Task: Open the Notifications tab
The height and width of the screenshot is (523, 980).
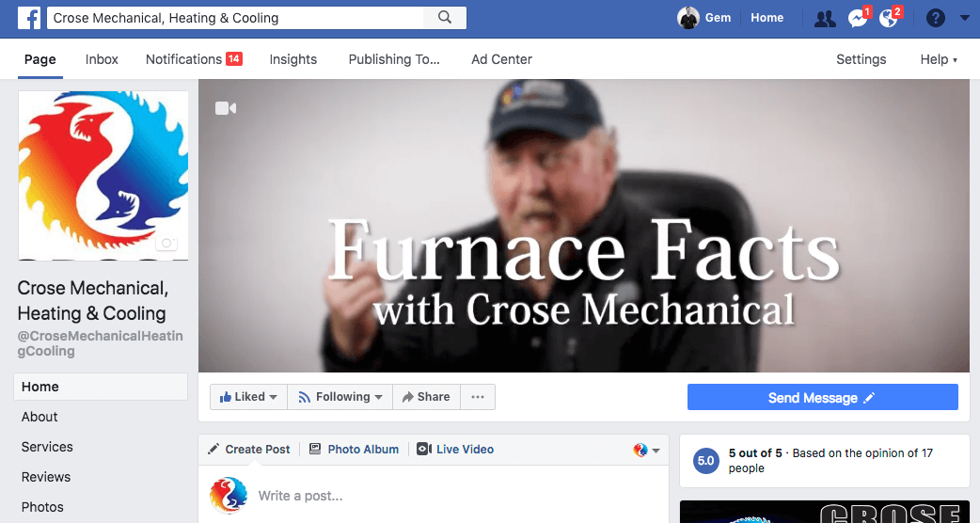Action: click(x=194, y=59)
